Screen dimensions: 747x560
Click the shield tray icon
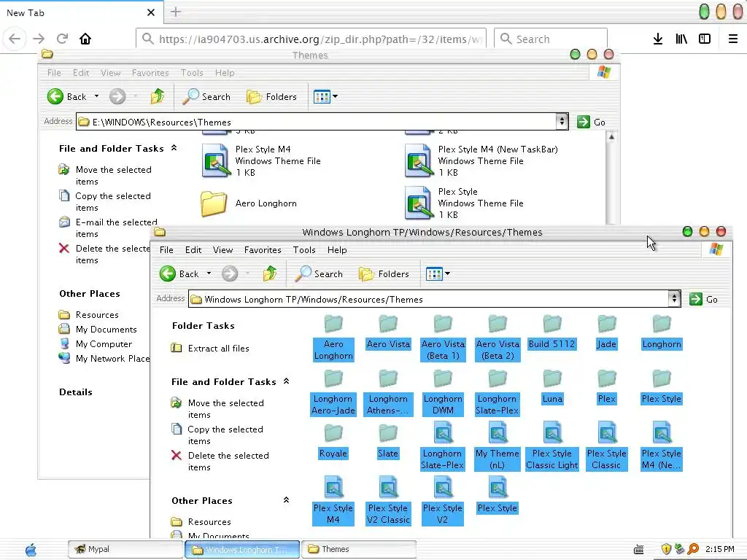click(x=667, y=549)
